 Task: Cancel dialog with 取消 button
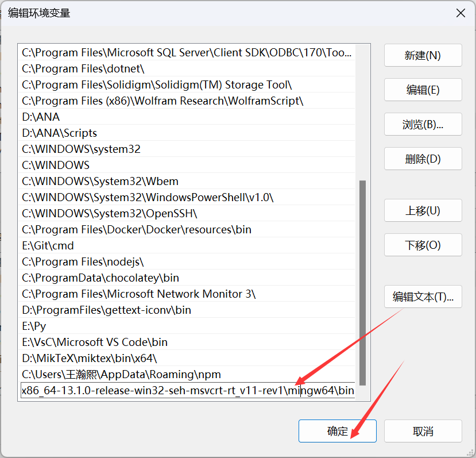(x=423, y=431)
